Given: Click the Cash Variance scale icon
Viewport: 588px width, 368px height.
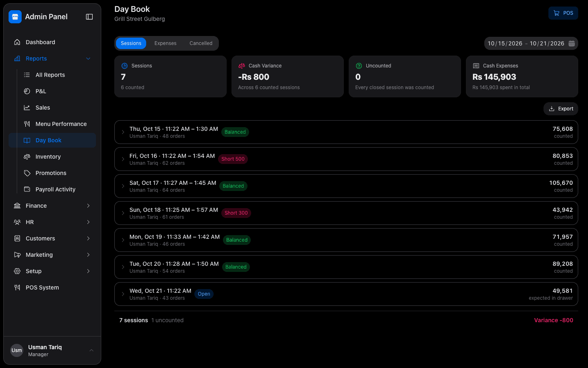Looking at the screenshot, I should point(242,66).
